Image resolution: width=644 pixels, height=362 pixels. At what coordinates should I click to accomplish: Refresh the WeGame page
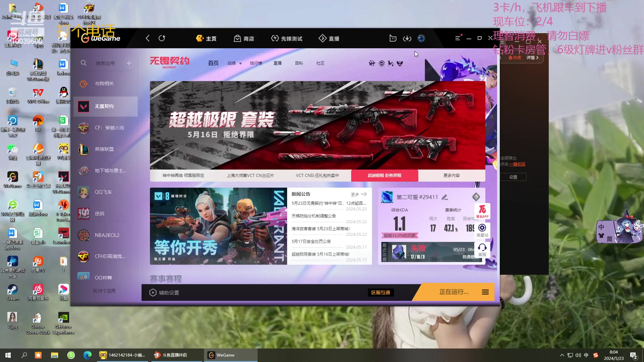(162, 38)
